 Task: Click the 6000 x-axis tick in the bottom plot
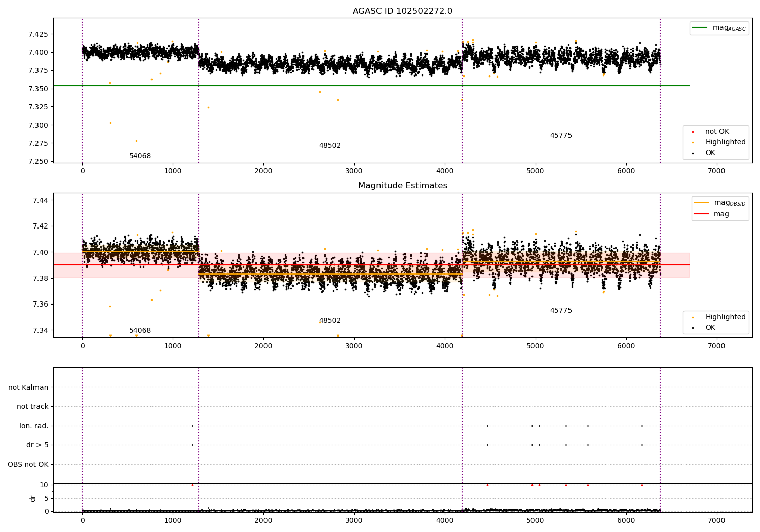pyautogui.click(x=626, y=520)
